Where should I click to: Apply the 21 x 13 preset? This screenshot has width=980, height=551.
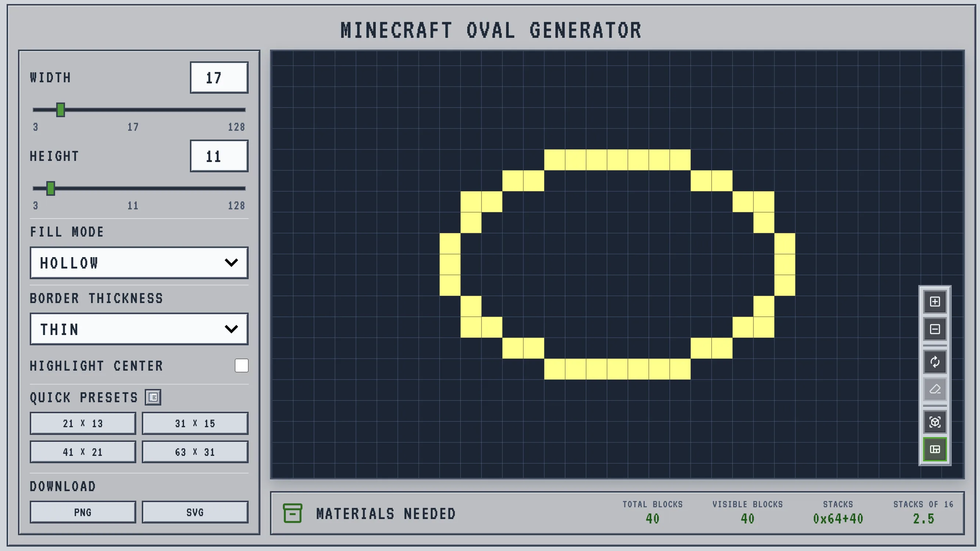(x=83, y=423)
